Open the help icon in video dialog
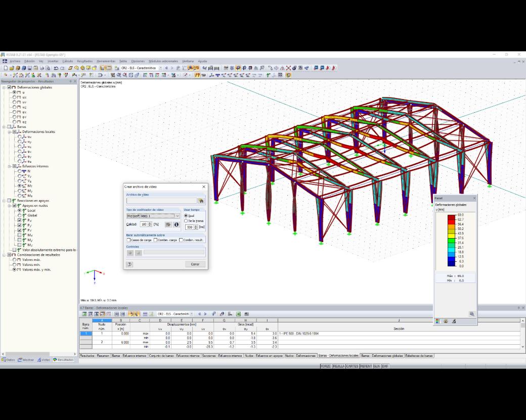The height and width of the screenshot is (420, 526). pyautogui.click(x=129, y=264)
